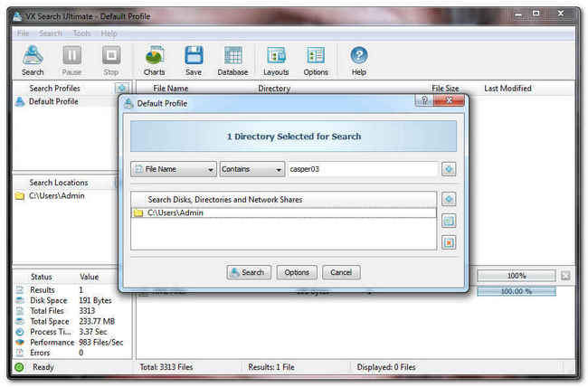Click the '1 Directory Selected for Search' banner
This screenshot has width=588, height=387.
pyautogui.click(x=294, y=137)
